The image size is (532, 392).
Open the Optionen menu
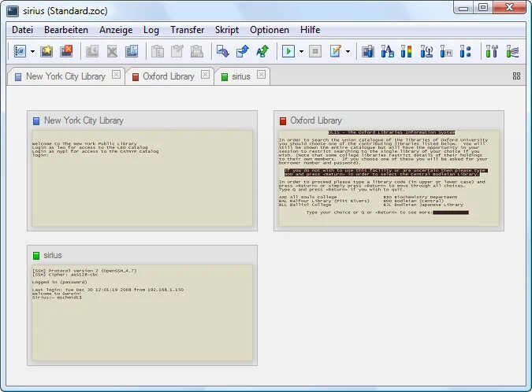point(270,30)
